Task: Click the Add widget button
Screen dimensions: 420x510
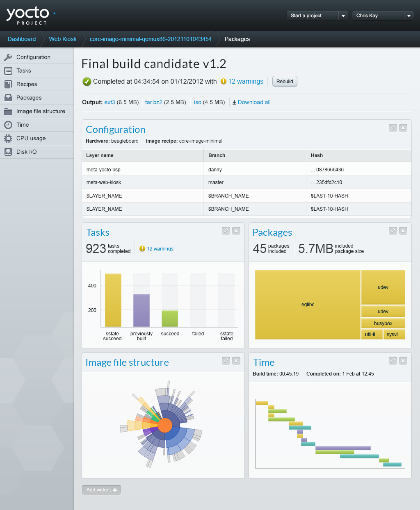Action: click(x=101, y=490)
